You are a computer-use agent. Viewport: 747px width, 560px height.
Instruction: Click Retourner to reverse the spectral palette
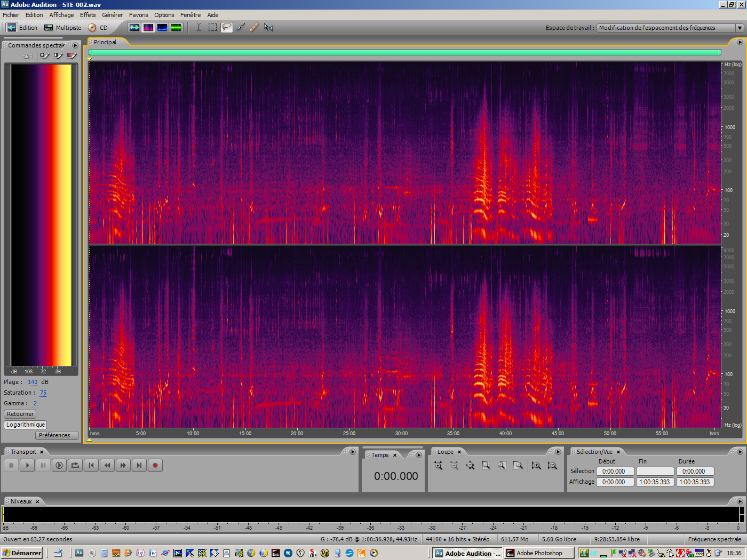click(x=20, y=414)
